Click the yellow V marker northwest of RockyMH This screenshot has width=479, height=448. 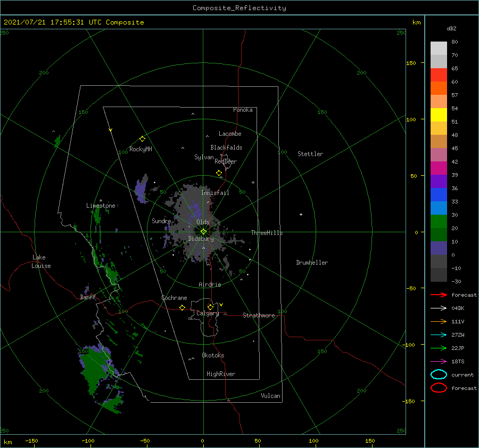(x=111, y=130)
